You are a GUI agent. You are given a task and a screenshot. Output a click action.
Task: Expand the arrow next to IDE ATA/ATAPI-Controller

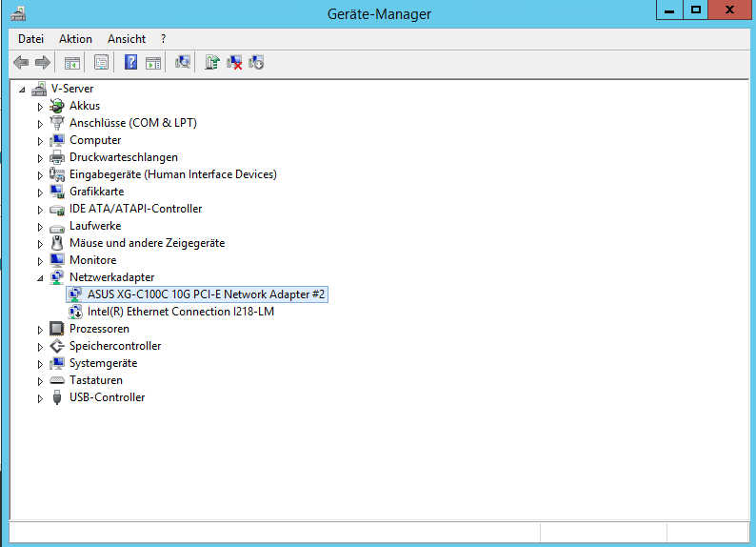click(40, 210)
